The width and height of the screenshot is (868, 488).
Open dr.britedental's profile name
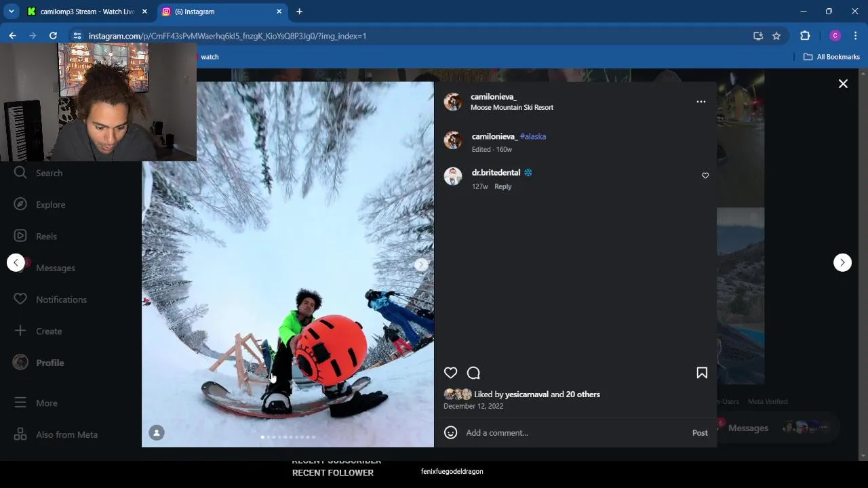pyautogui.click(x=496, y=172)
